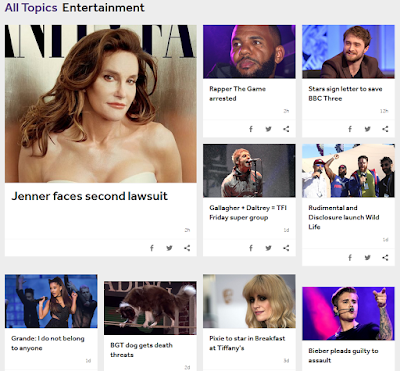Open share menu for BBC Three story
This screenshot has height=371, width=400.
click(x=385, y=129)
